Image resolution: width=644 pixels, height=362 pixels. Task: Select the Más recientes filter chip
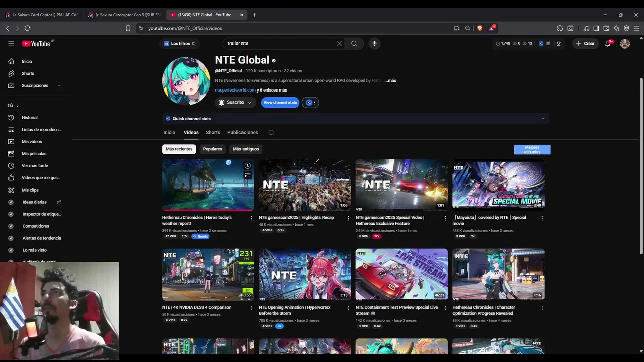pos(179,149)
